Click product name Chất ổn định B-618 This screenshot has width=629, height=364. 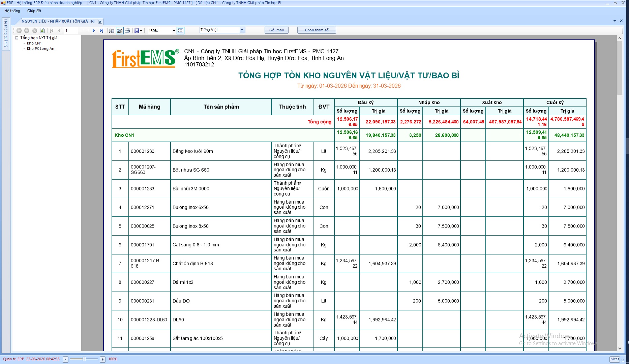tap(193, 264)
